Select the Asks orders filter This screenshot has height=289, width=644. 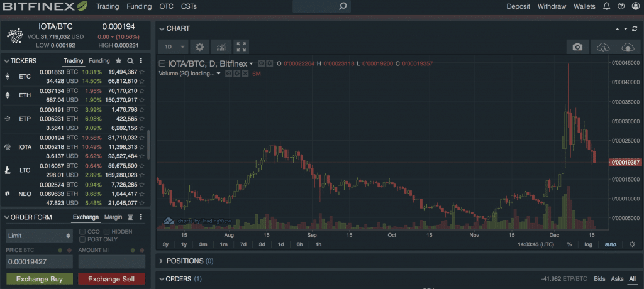point(618,279)
